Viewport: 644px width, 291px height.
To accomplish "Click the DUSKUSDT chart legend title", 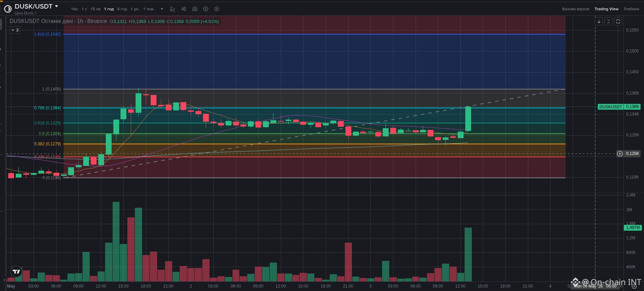I will coord(58,21).
